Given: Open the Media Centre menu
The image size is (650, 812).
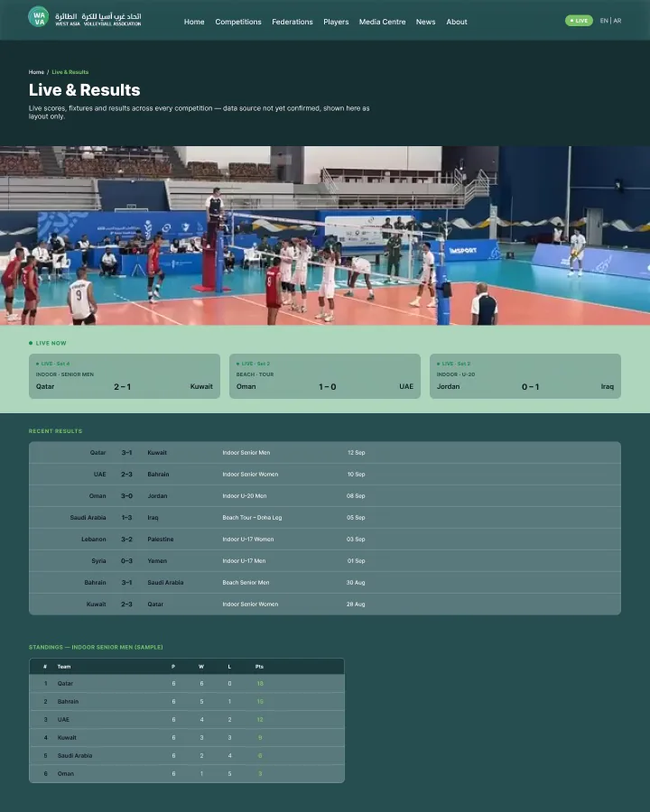Looking at the screenshot, I should point(382,22).
